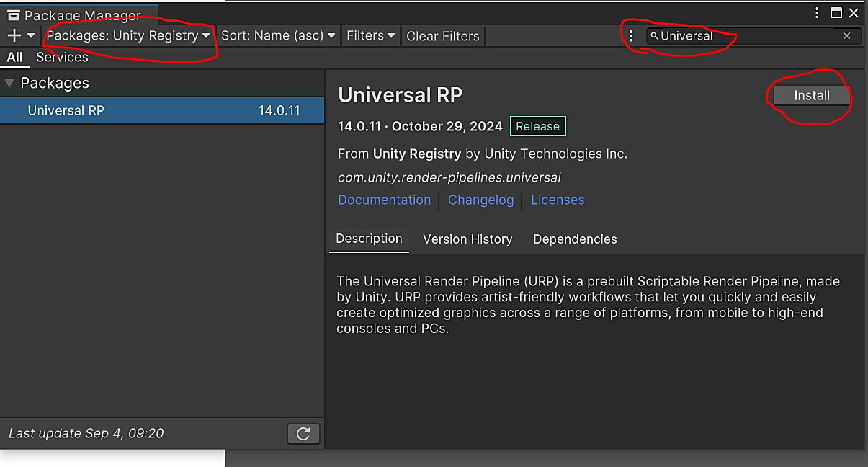Open Sort: Name (asc) dropdown
This screenshot has width=868, height=467.
pyautogui.click(x=278, y=35)
